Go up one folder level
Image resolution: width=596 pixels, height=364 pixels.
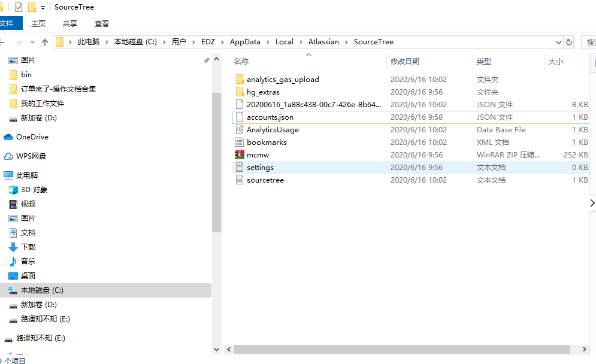[45, 42]
